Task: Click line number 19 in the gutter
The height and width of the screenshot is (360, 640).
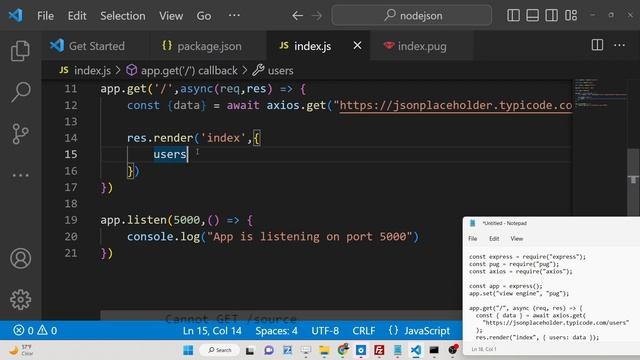Action: click(x=71, y=220)
